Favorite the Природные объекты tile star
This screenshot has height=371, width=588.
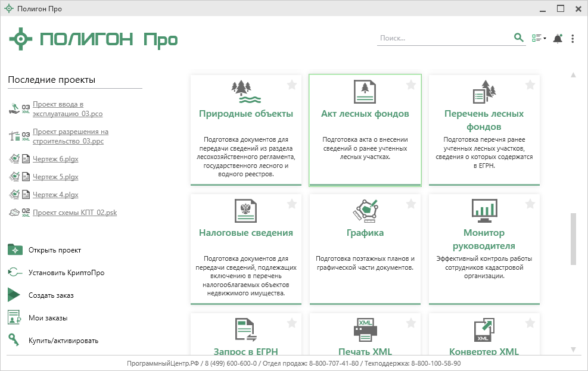click(292, 85)
